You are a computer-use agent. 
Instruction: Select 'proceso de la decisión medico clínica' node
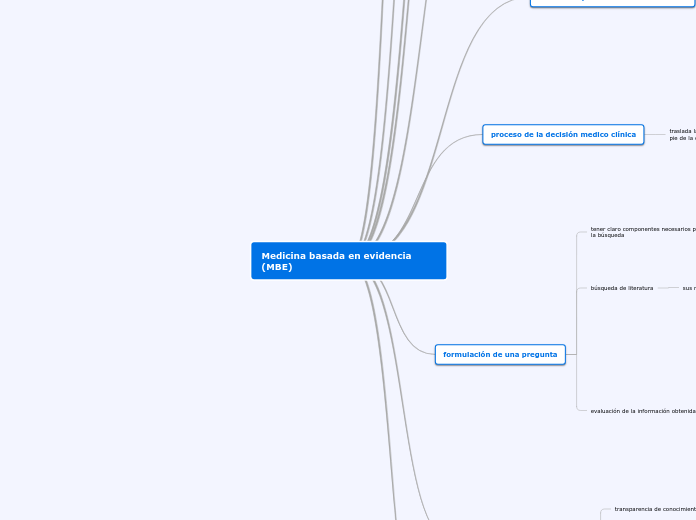click(563, 135)
